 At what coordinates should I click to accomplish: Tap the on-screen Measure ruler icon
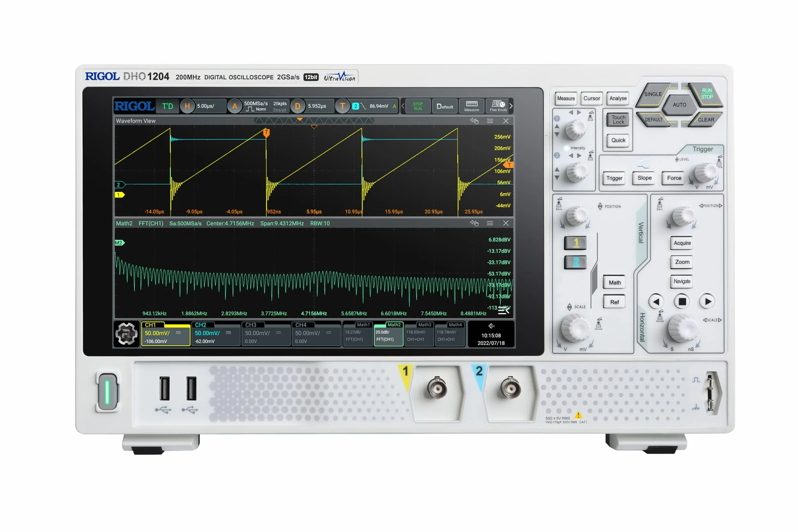click(x=471, y=106)
